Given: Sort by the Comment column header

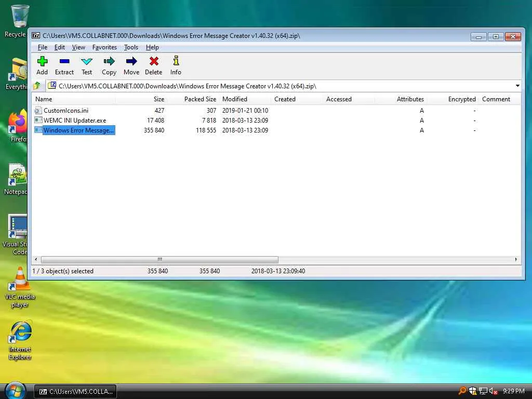Looking at the screenshot, I should coord(499,99).
